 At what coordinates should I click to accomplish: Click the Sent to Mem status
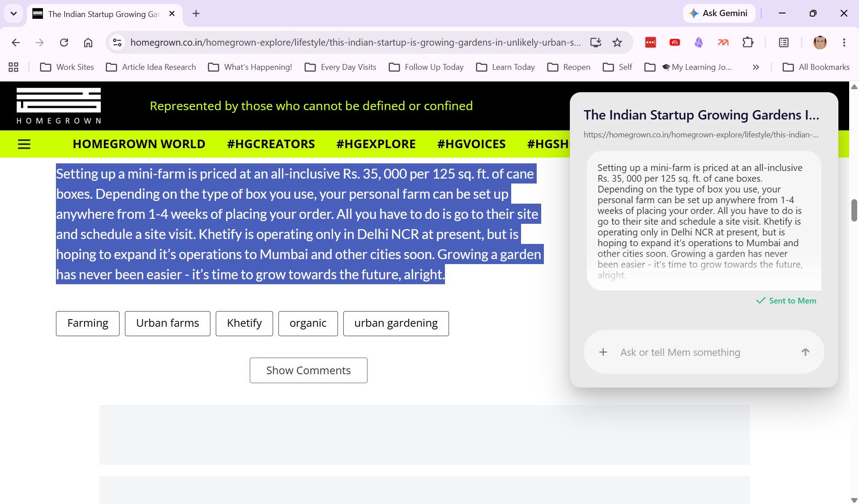click(786, 301)
